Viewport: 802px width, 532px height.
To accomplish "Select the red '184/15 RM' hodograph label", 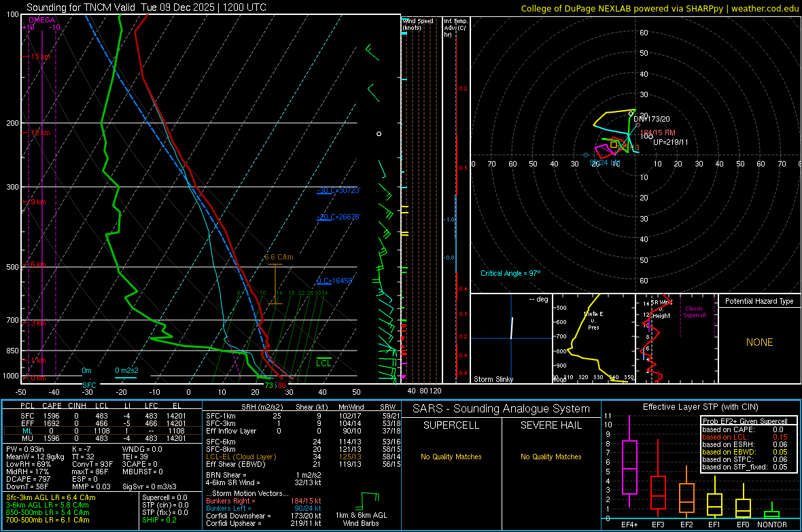I will (658, 132).
